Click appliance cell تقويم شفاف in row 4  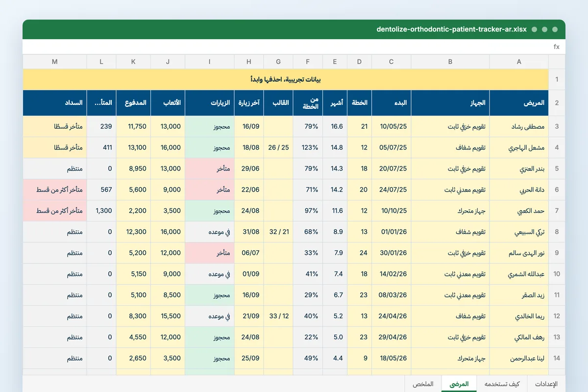pos(450,147)
